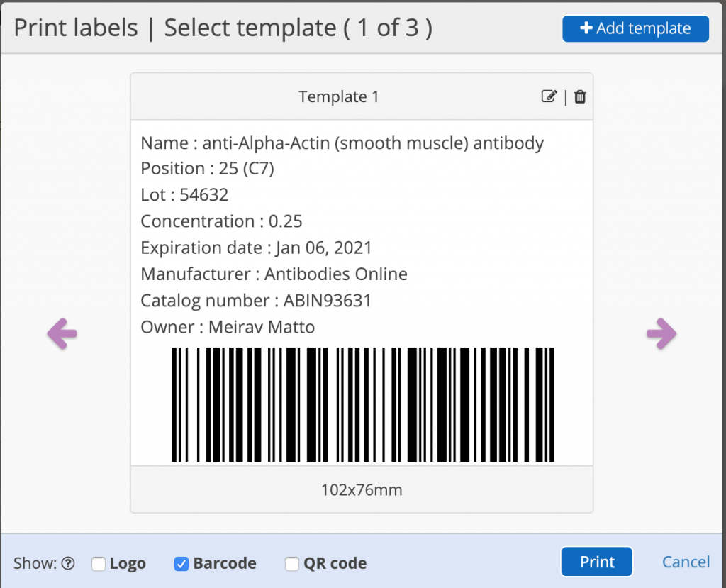Image resolution: width=726 pixels, height=588 pixels.
Task: Click the pencil icon to edit Template 1
Action: tap(549, 96)
